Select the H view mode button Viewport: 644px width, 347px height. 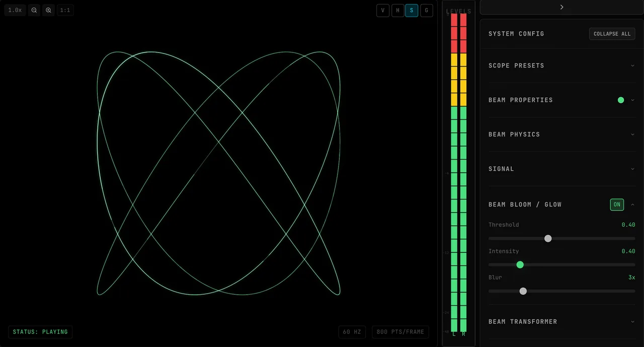click(397, 11)
